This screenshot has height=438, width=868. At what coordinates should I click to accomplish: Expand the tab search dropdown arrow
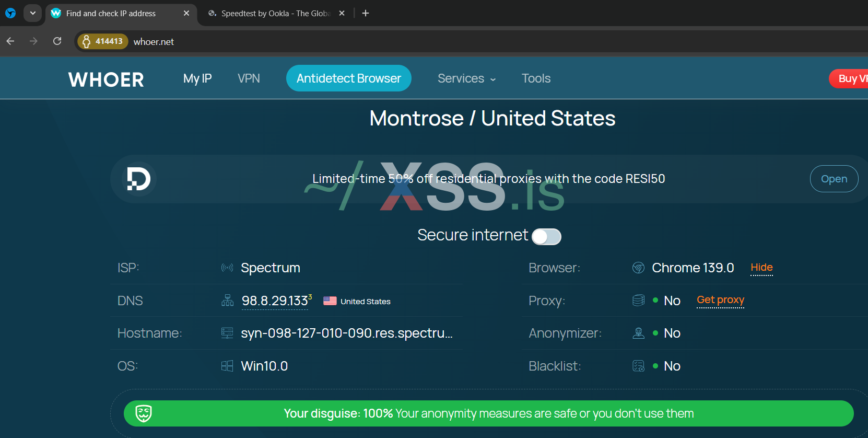tap(32, 13)
